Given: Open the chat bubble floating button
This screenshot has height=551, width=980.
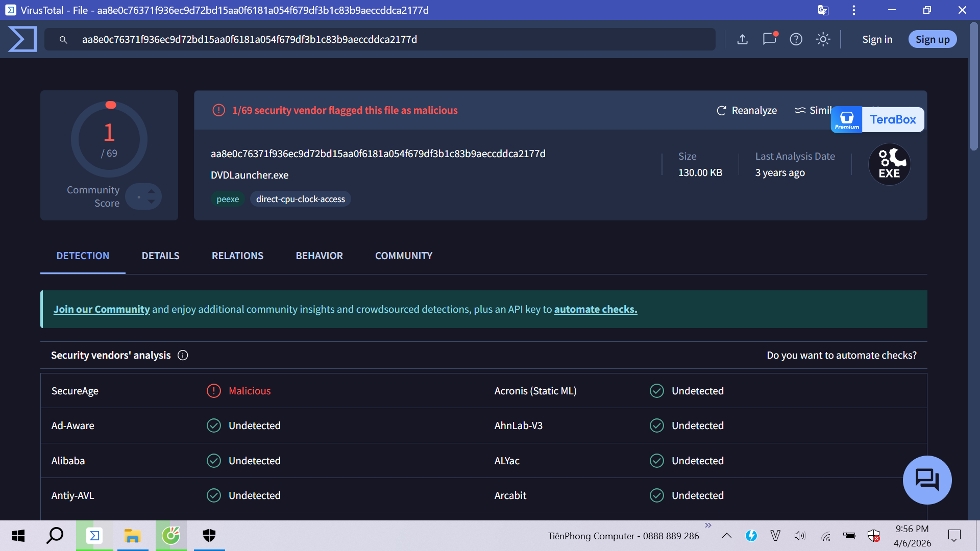Looking at the screenshot, I should pos(927,480).
